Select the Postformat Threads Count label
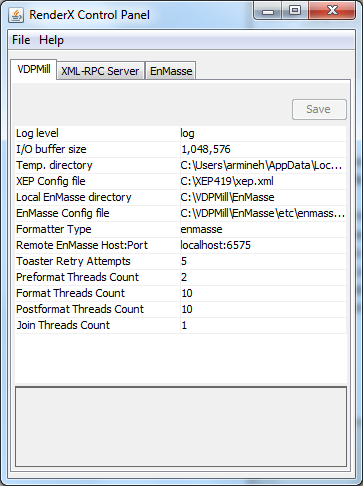The width and height of the screenshot is (363, 486). pyautogui.click(x=80, y=309)
